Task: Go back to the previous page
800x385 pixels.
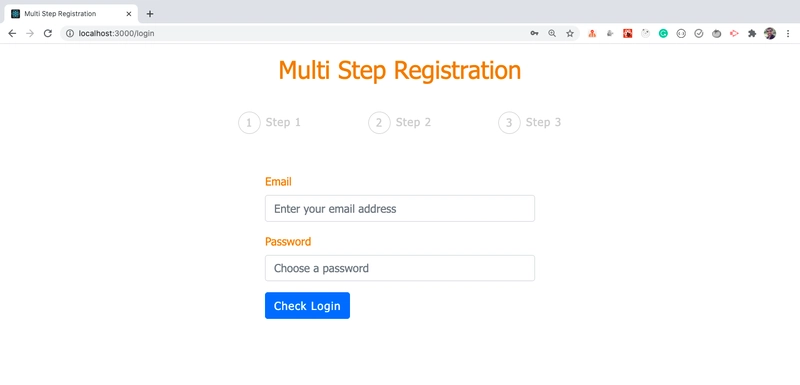Action: click(x=12, y=34)
